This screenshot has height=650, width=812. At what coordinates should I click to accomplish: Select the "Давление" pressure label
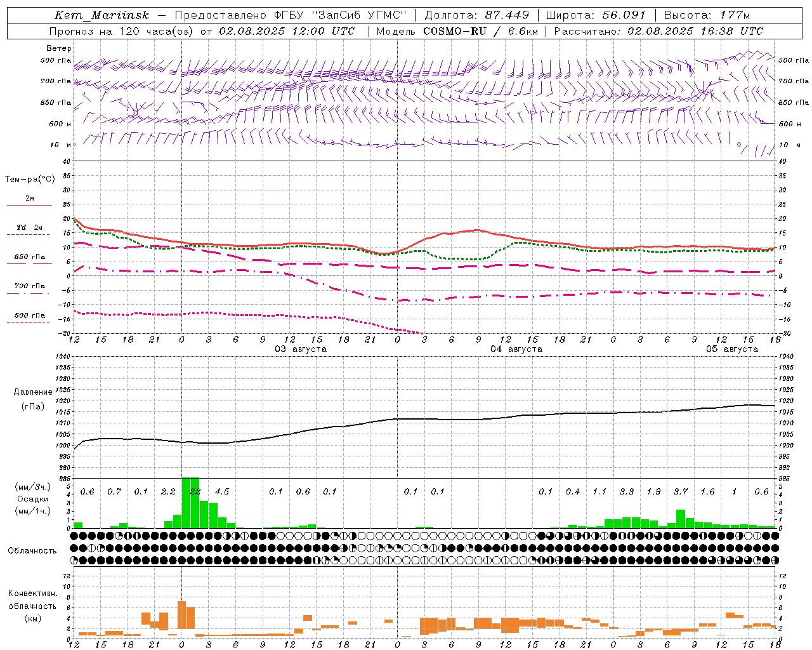tap(33, 392)
